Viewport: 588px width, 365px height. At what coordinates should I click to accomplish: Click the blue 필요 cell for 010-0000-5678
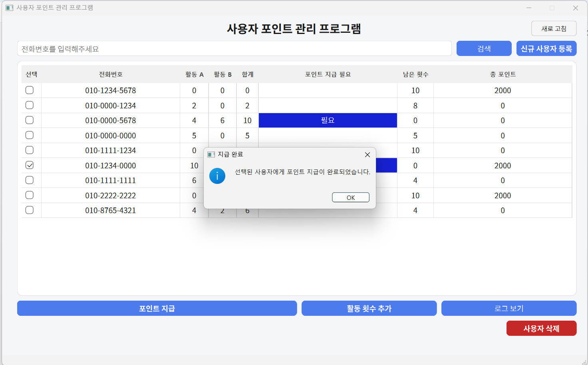coord(328,120)
